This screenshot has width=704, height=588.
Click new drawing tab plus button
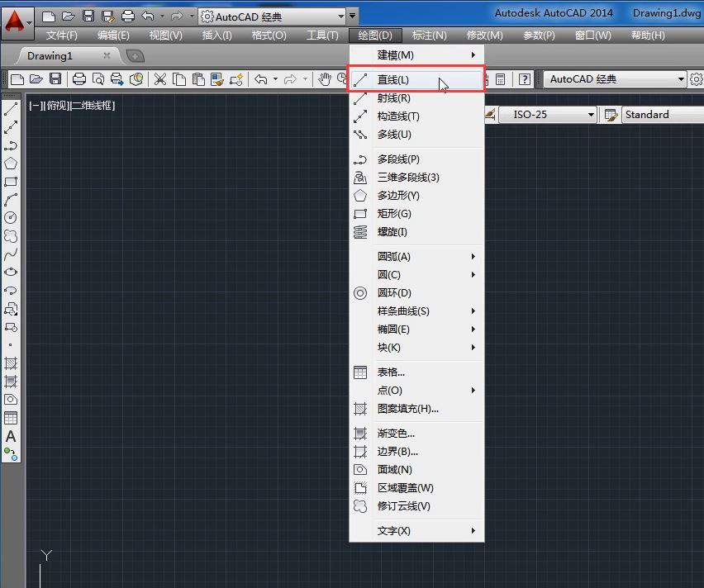coord(135,56)
